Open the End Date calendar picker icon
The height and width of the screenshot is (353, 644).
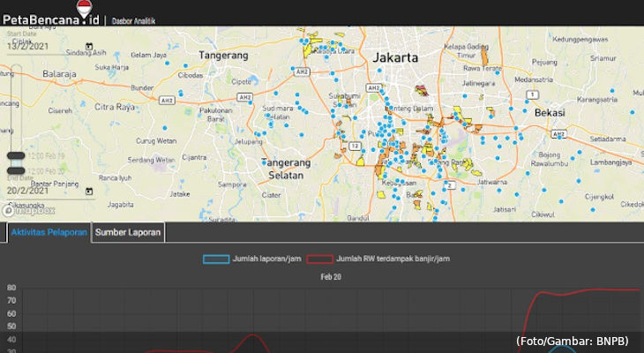tap(89, 190)
